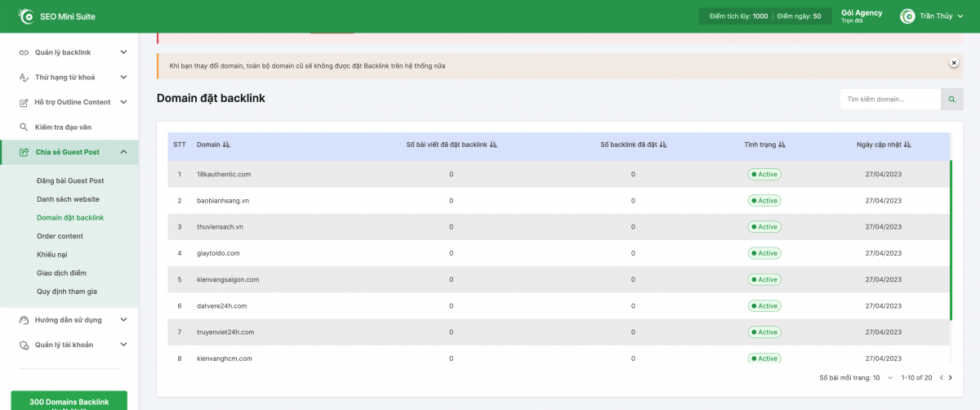Click the Chia sẻ Guest Post share icon

pos(24,152)
